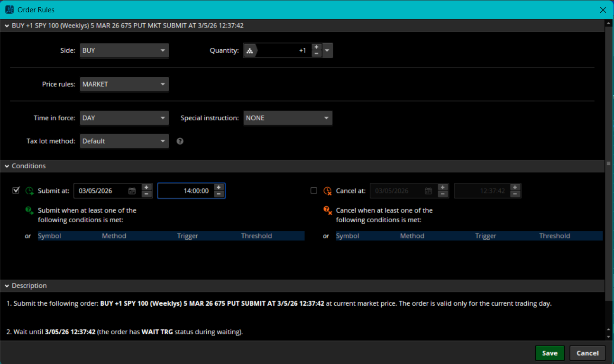This screenshot has height=364, width=614.
Task: Collapse the Description section
Action: [x=7, y=286]
